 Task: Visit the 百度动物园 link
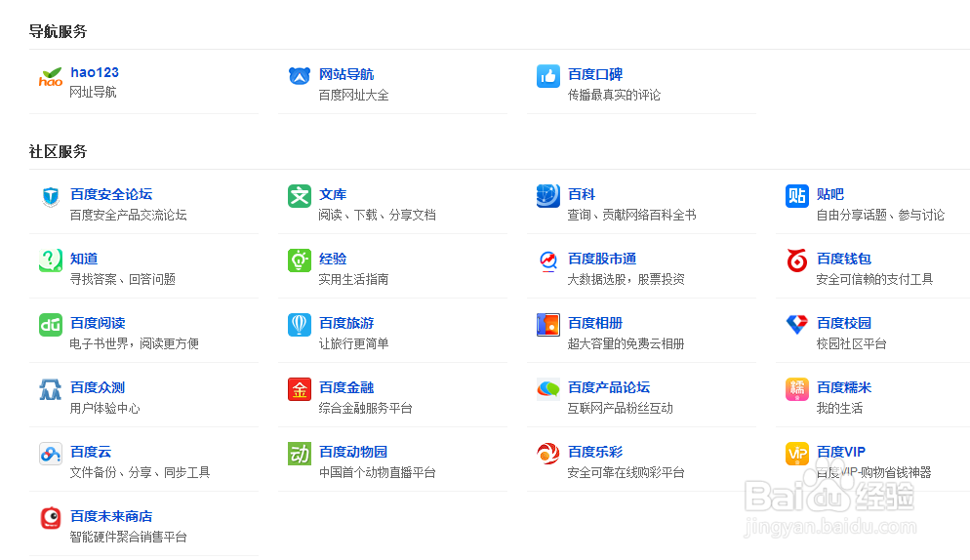[353, 452]
